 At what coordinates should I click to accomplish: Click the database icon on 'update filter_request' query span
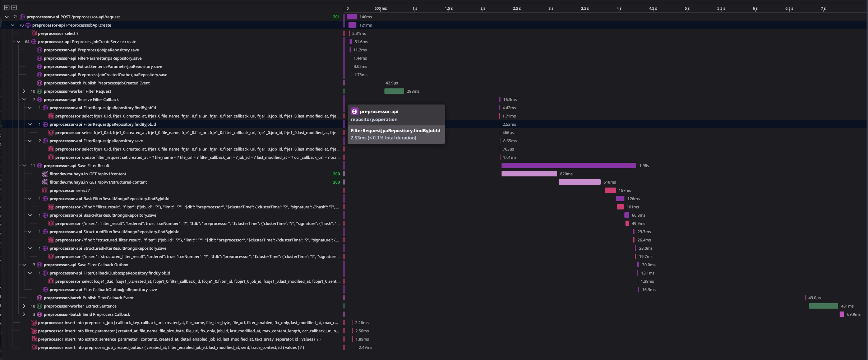pyautogui.click(x=51, y=157)
